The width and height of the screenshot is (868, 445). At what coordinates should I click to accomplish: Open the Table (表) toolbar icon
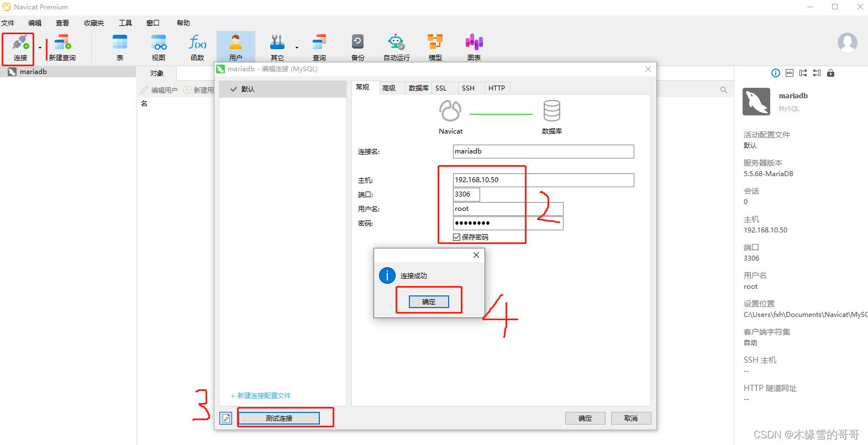click(120, 48)
